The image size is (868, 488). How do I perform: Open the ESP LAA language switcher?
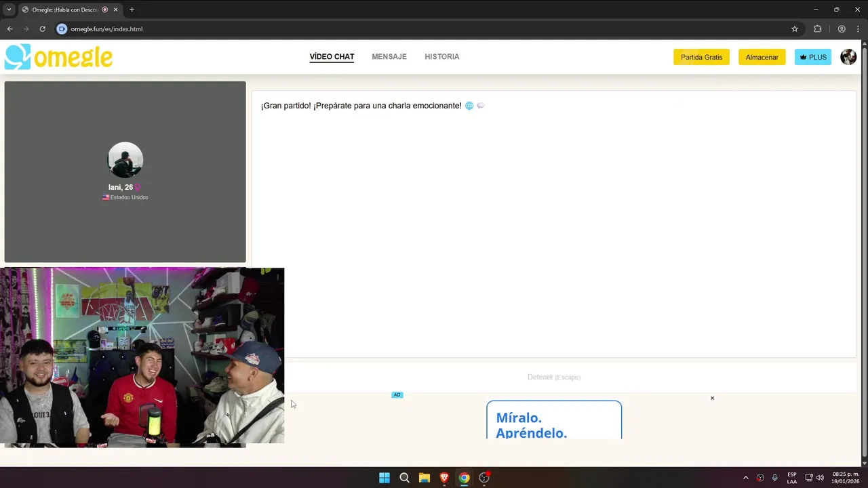pyautogui.click(x=792, y=478)
